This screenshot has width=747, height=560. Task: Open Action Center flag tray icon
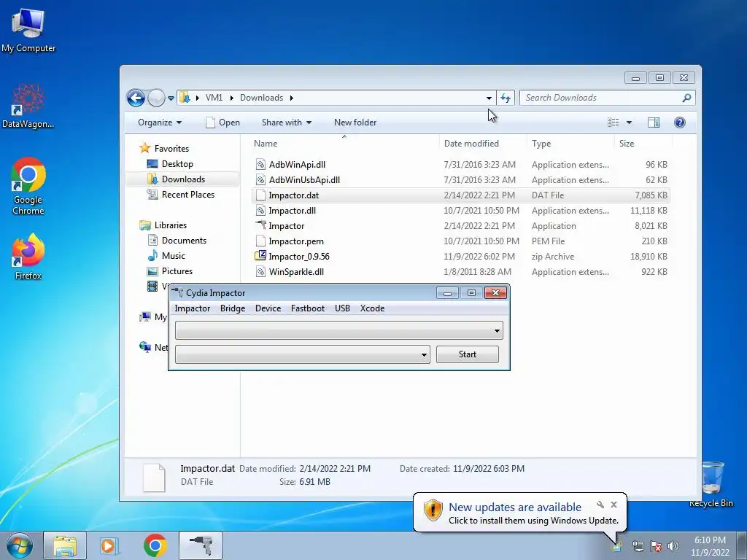pos(656,546)
